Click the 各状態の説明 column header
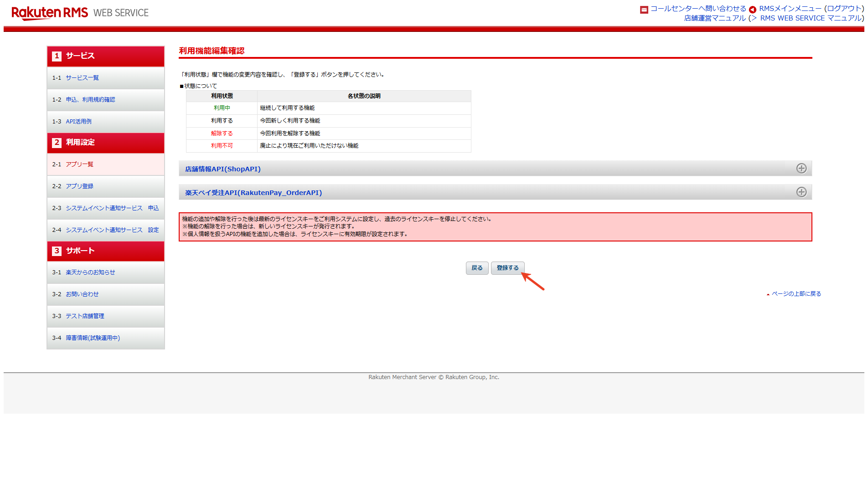Viewport: 868px width, 498px height. pos(364,96)
